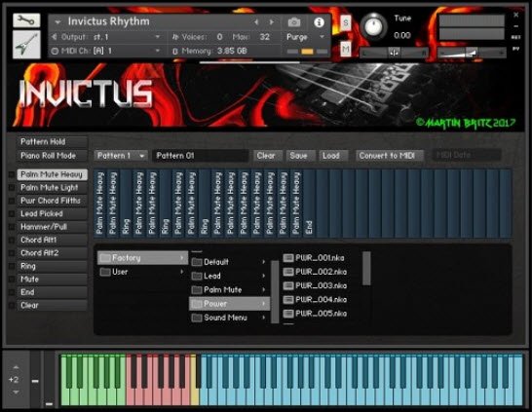Open instrument edit mode with wrench icon

point(26,20)
